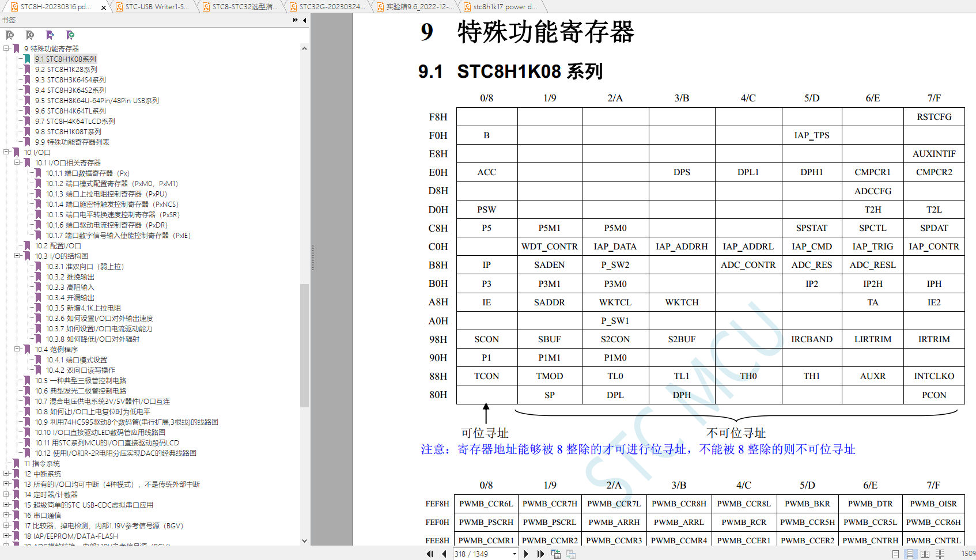The width and height of the screenshot is (976, 560).
Task: Click the IRCBAND cell in 98H row
Action: click(x=812, y=339)
